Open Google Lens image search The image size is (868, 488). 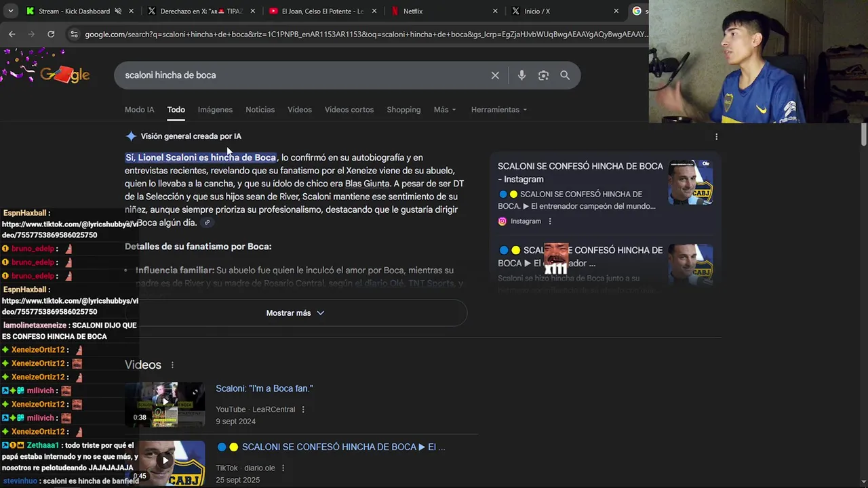pos(543,75)
